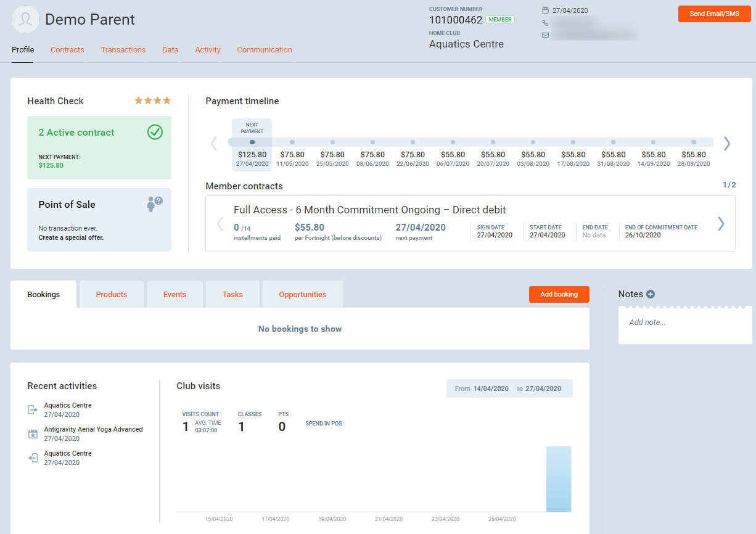Click the Point of Sale person help icon
Viewport: 756px width, 534px height.
click(x=154, y=204)
